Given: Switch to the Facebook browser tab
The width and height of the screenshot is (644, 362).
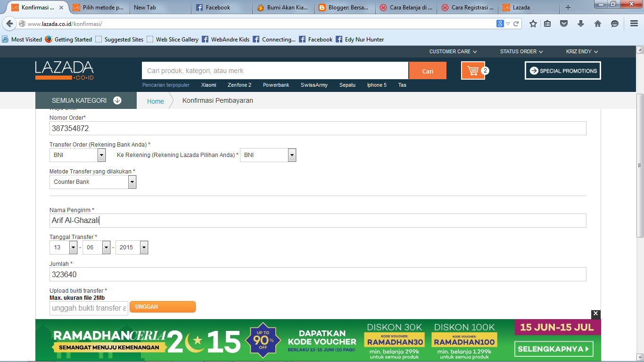Looking at the screenshot, I should (222, 8).
